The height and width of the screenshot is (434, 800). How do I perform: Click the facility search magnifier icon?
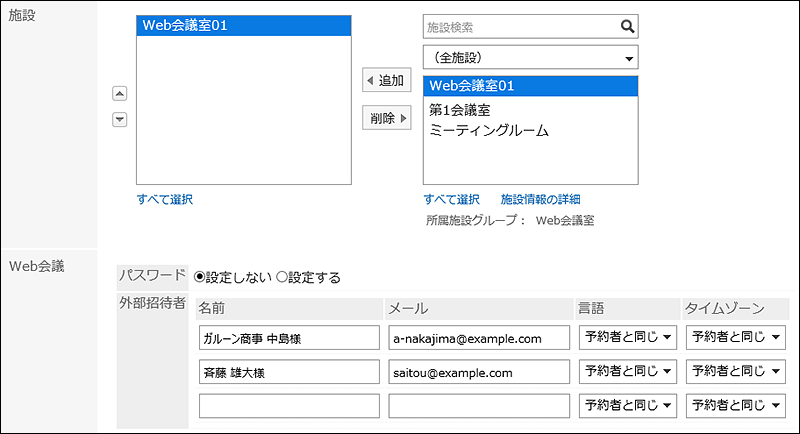[x=628, y=27]
